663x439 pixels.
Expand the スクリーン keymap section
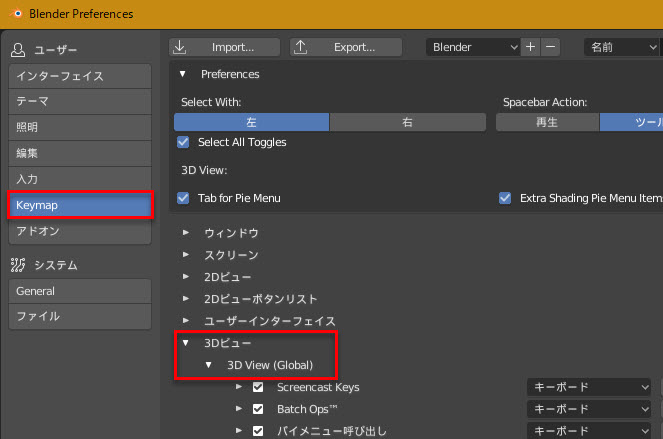coord(186,255)
